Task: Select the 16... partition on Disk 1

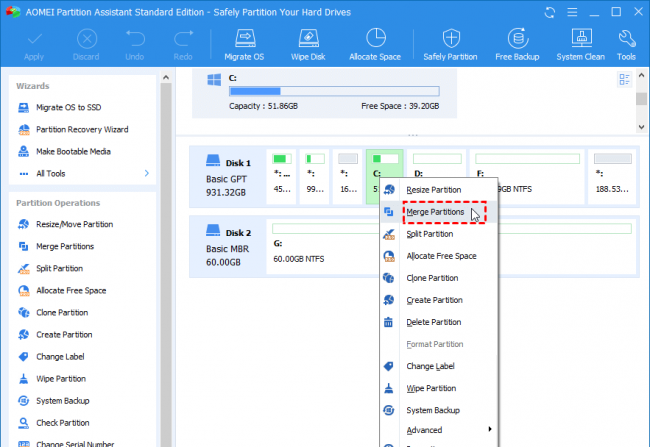Action: pos(347,177)
